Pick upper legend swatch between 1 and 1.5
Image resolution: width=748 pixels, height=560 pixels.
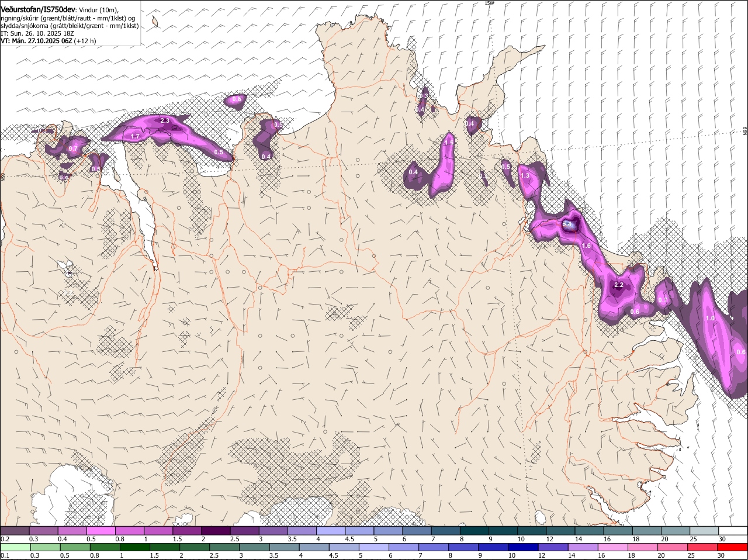tap(158, 530)
